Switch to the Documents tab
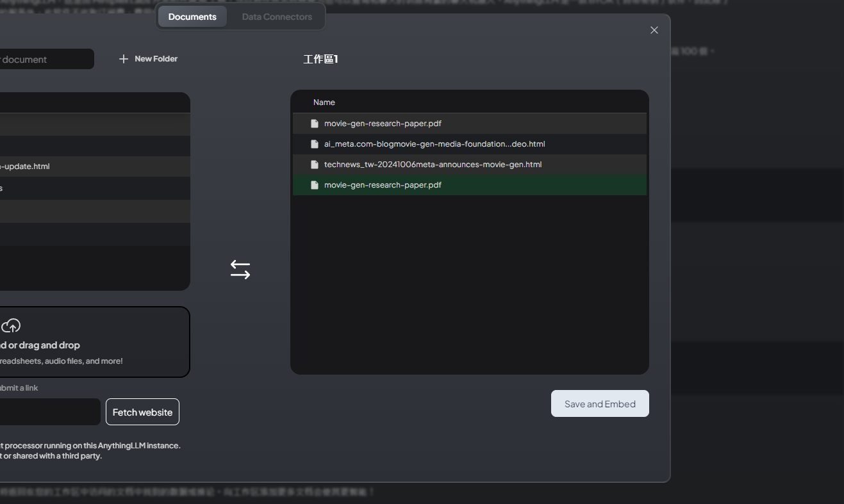 coord(192,17)
